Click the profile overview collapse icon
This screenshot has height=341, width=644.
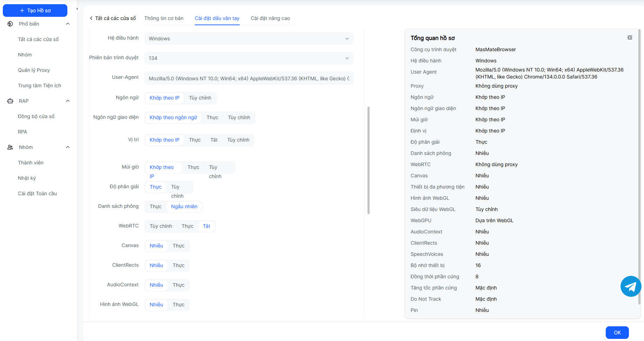click(630, 37)
